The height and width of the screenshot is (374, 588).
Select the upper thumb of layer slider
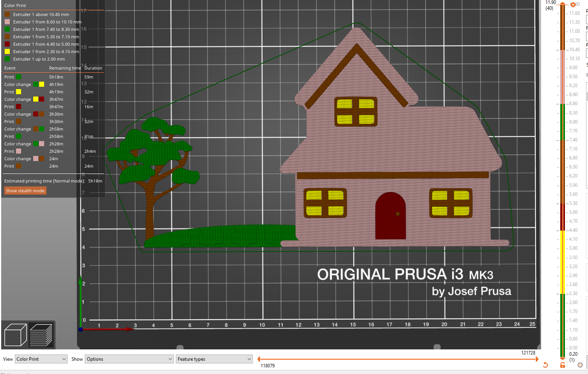(x=563, y=4)
